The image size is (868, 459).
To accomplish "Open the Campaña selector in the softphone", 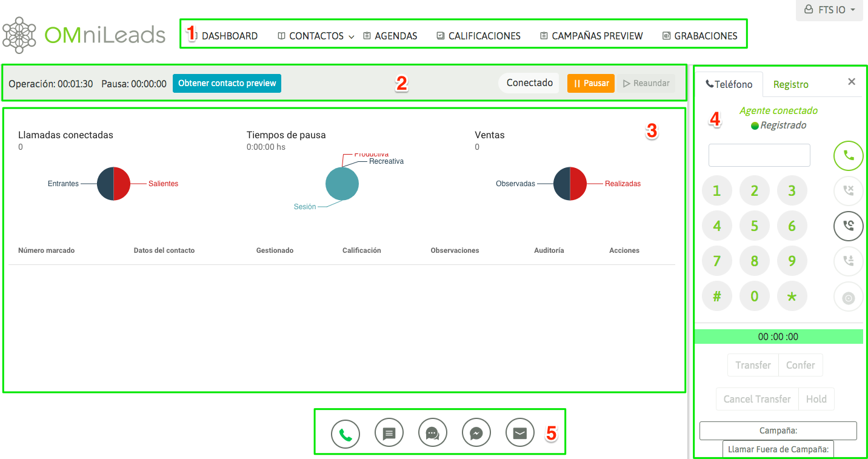I will (x=778, y=431).
